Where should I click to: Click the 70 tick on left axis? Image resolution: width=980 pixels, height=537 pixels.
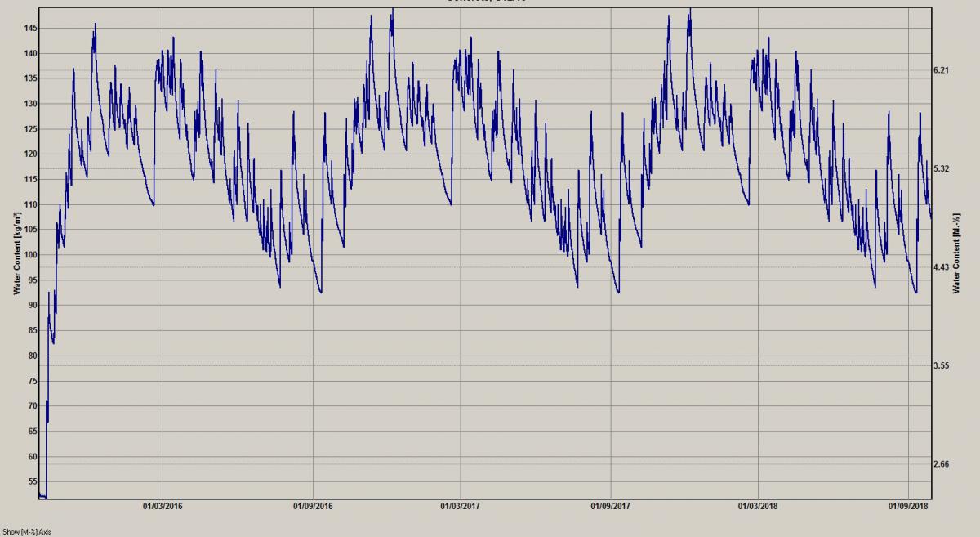point(33,406)
